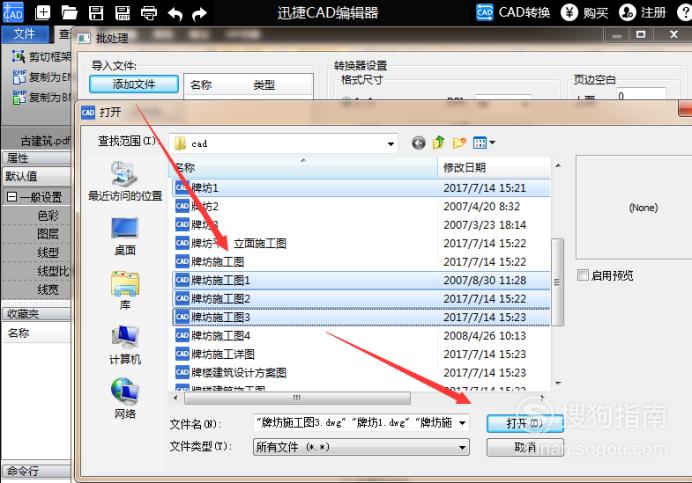Click the vertical scrollbar thumb of file list
692x483 pixels.
coord(557,282)
